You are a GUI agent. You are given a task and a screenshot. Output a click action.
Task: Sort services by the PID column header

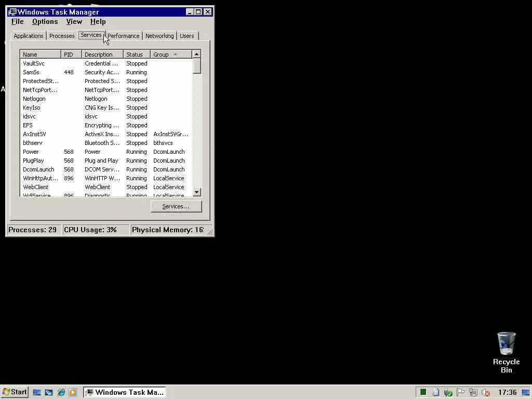point(71,54)
